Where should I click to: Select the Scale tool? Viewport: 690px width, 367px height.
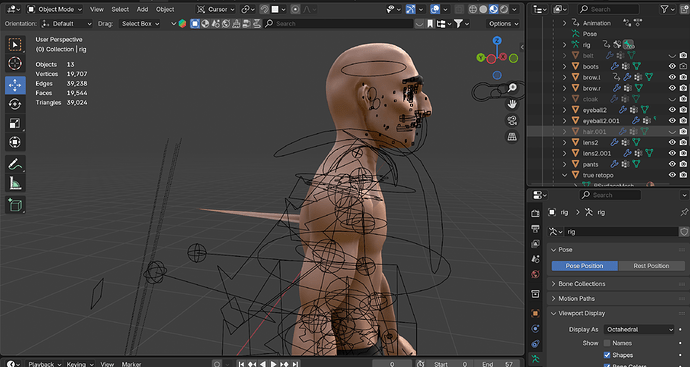(x=15, y=124)
